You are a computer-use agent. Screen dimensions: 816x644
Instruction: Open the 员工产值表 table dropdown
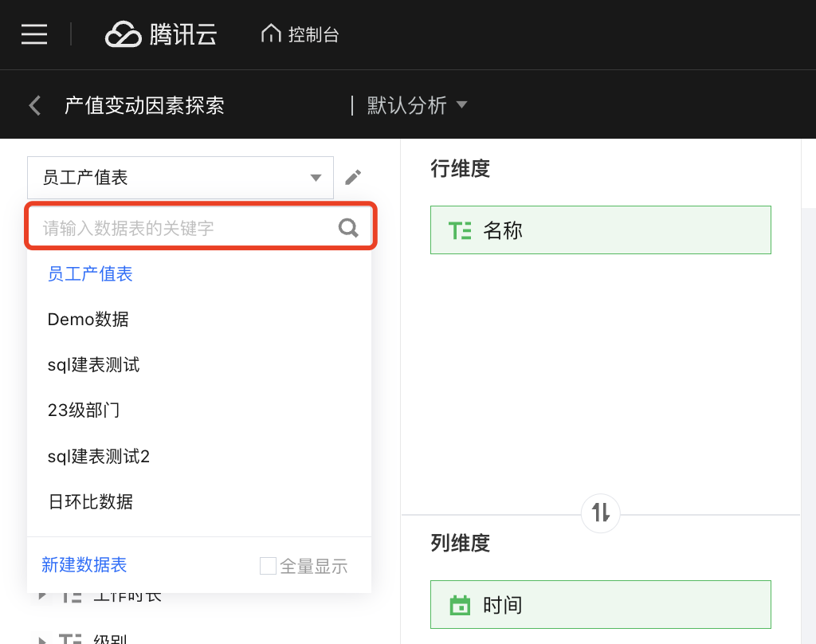180,178
